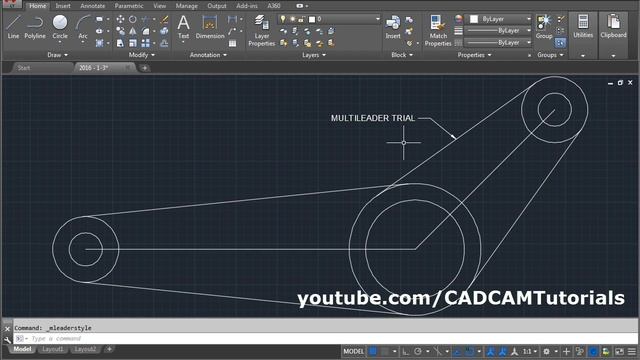Viewport: 640px width, 360px height.
Task: Toggle group selection button in Groups
Action: point(560,42)
